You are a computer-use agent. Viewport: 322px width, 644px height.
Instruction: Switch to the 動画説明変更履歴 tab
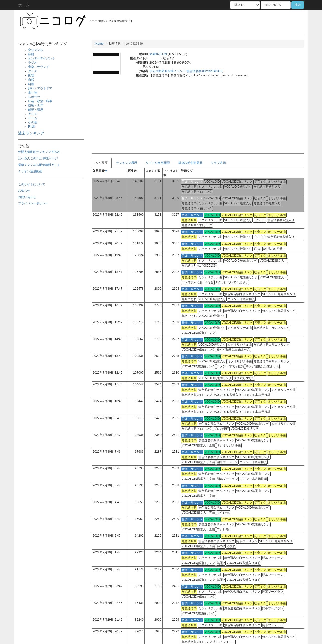(x=190, y=163)
